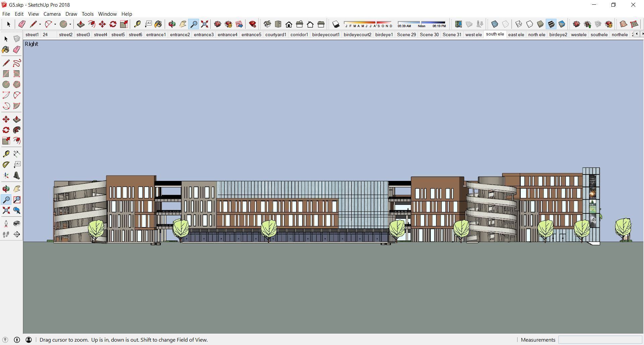Enable Hidden Line face style
The width and height of the screenshot is (644, 345).
530,24
